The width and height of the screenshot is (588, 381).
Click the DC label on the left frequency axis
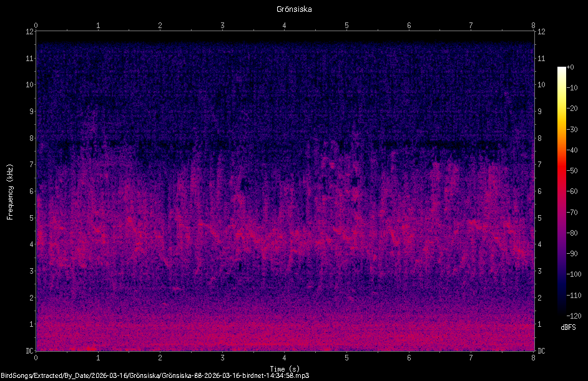pyautogui.click(x=29, y=350)
